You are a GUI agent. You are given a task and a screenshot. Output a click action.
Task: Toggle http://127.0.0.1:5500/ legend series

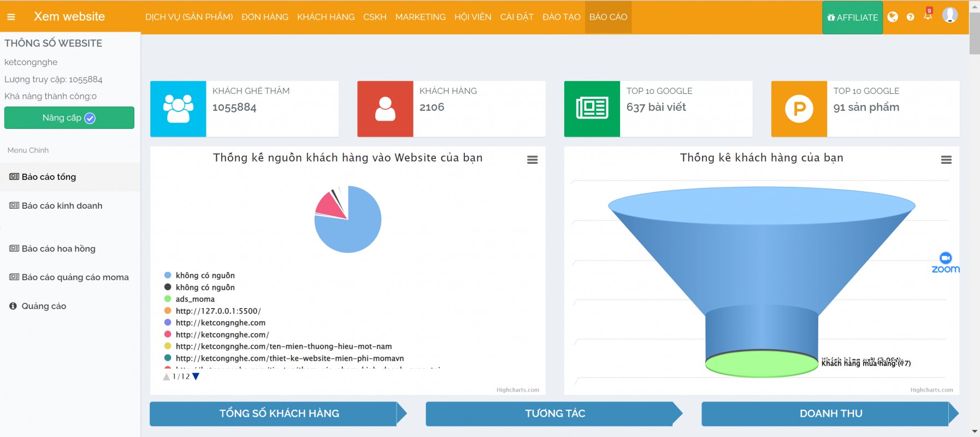tap(217, 311)
